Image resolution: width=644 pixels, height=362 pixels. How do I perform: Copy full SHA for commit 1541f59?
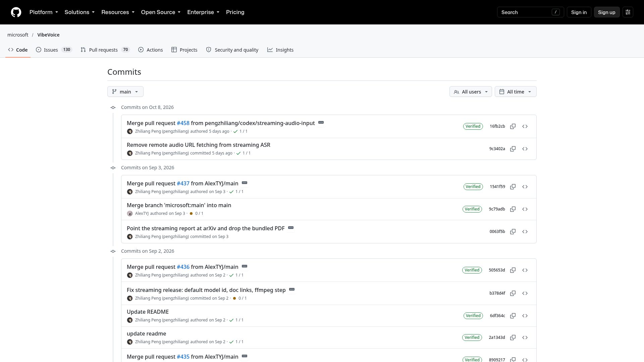point(513,187)
